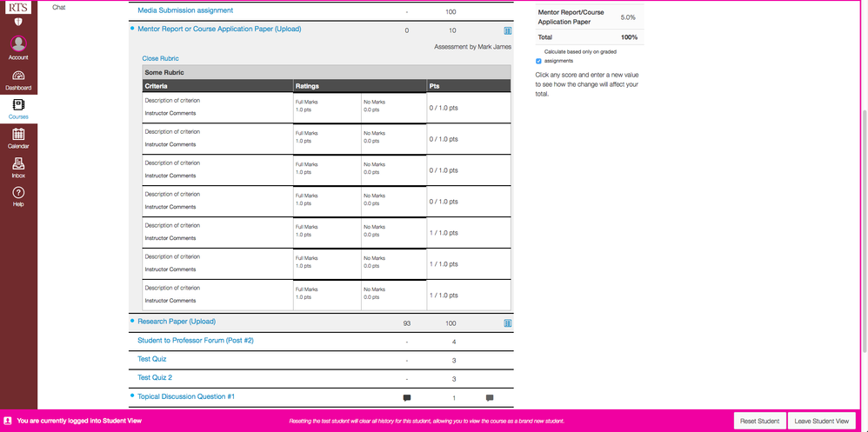Open Mentor Report or Course Application Paper link
Screen dimensions: 868x432
pos(219,29)
